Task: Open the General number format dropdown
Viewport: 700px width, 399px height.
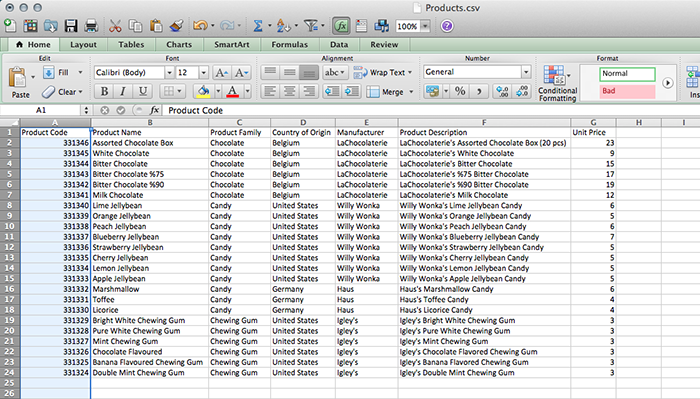Action: pyautogui.click(x=526, y=72)
